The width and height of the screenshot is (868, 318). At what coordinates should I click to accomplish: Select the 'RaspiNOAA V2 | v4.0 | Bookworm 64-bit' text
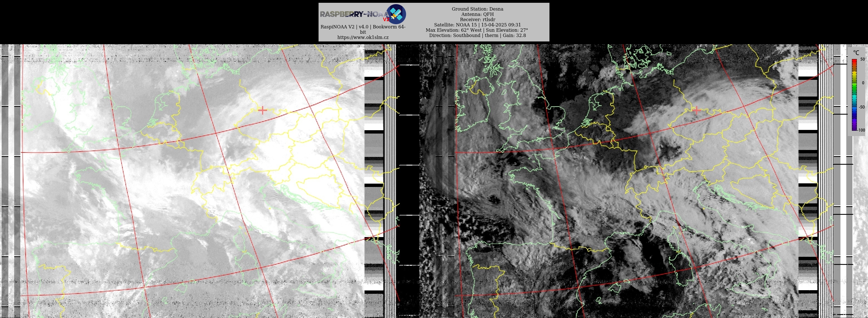363,30
